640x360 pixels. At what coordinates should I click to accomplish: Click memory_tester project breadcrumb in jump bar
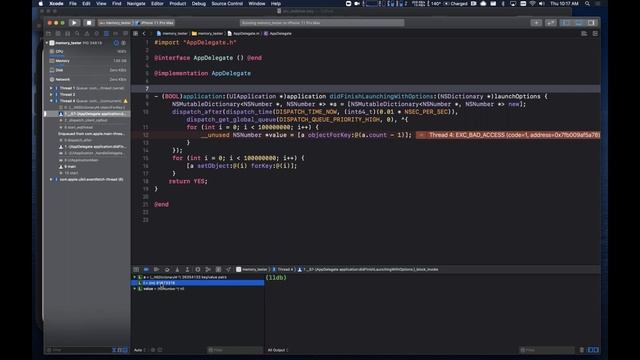pos(172,33)
